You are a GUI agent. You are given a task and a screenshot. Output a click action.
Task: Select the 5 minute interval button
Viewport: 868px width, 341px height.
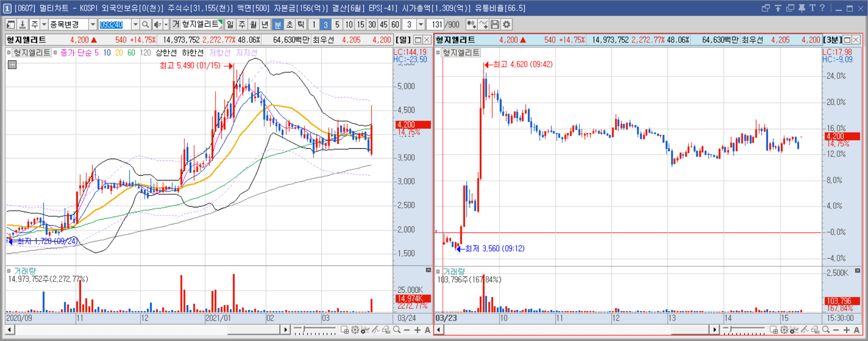coord(337,24)
